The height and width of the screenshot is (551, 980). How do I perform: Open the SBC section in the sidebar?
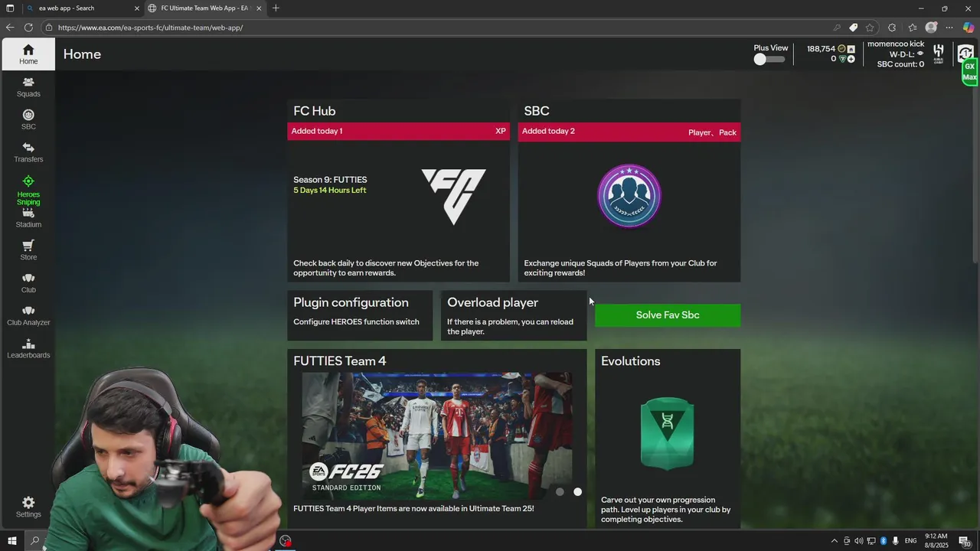coord(28,119)
